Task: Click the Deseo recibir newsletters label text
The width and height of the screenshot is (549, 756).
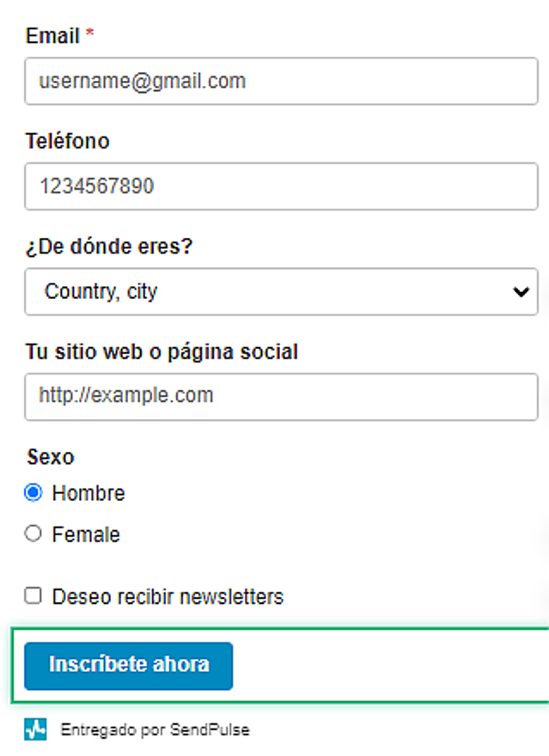Action: [168, 596]
